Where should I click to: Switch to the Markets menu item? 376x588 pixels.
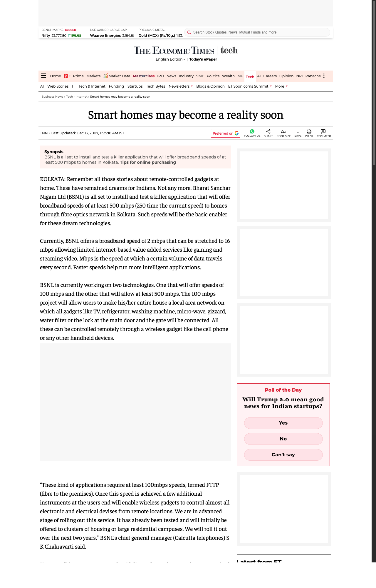click(x=93, y=76)
